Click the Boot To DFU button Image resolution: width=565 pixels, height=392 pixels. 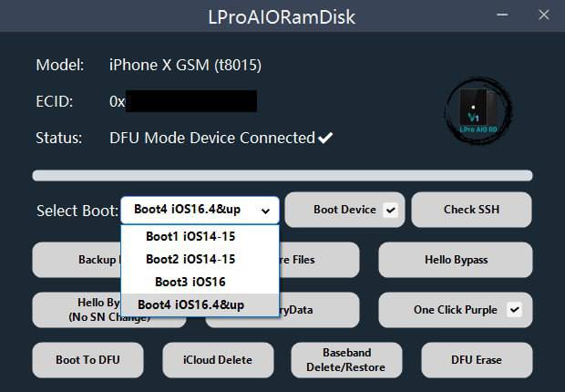coord(87,360)
